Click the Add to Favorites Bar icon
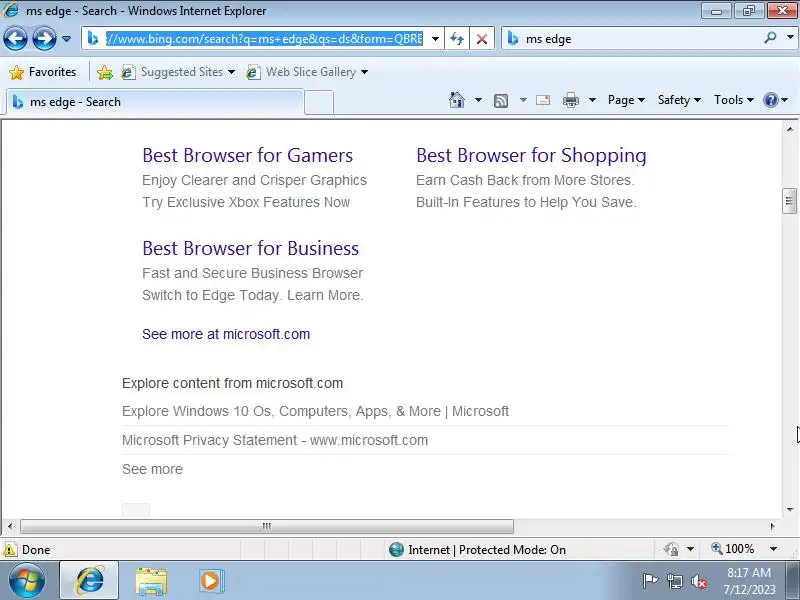 pyautogui.click(x=105, y=72)
